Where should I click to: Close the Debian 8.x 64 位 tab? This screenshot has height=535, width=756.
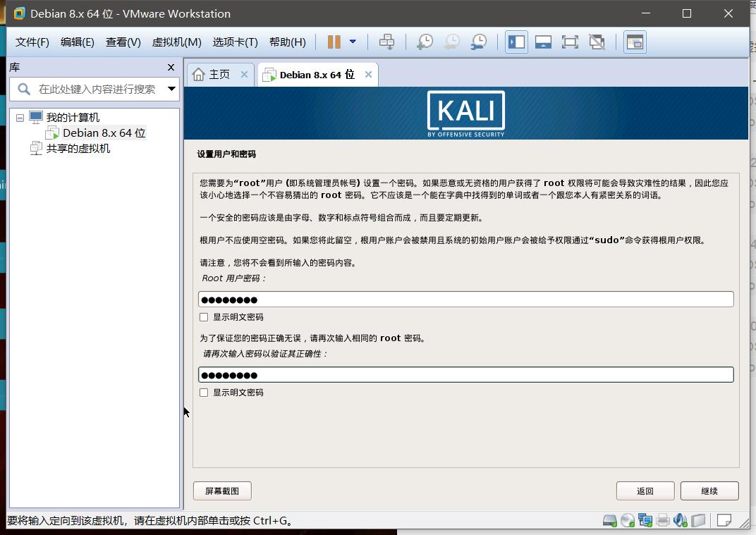(x=368, y=74)
